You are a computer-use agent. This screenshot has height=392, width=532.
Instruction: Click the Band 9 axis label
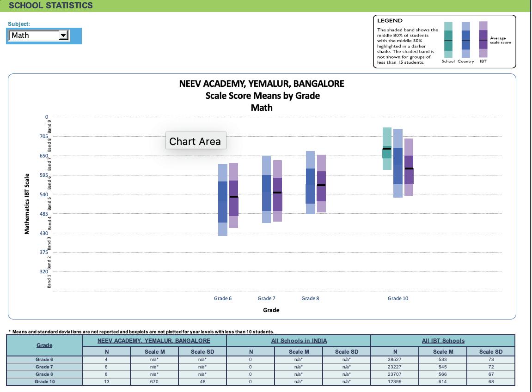tap(49, 127)
